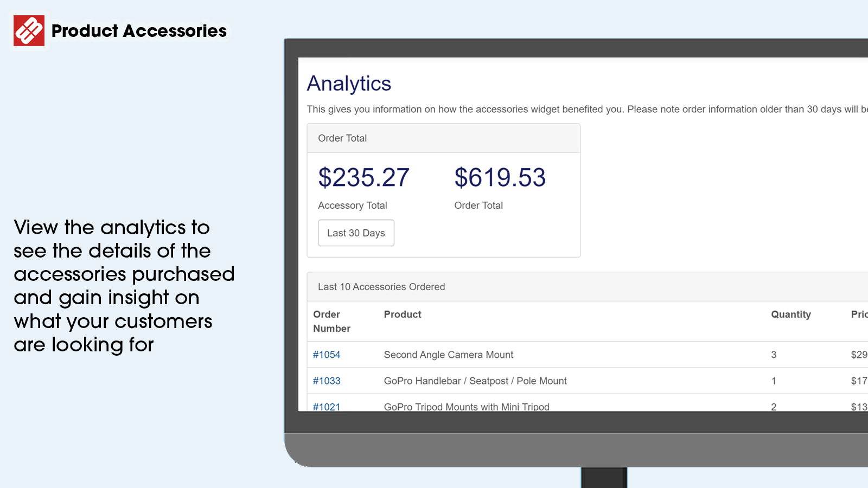Click the red Product Accessories logo icon

[x=29, y=30]
